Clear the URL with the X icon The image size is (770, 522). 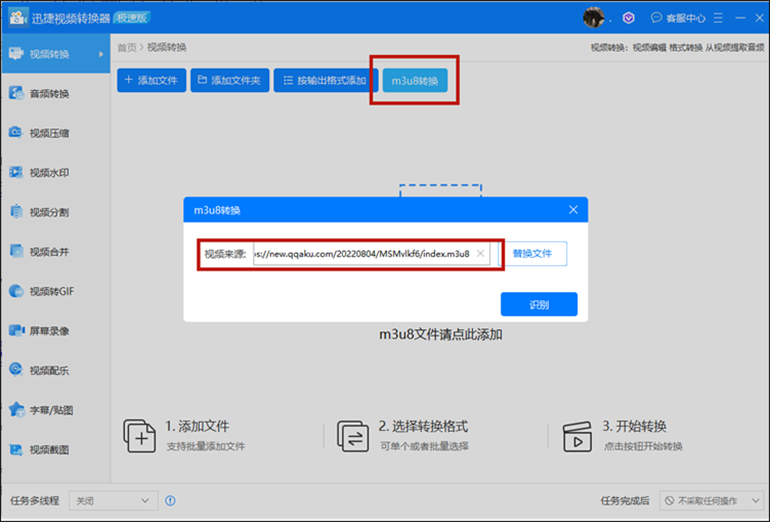[480, 253]
